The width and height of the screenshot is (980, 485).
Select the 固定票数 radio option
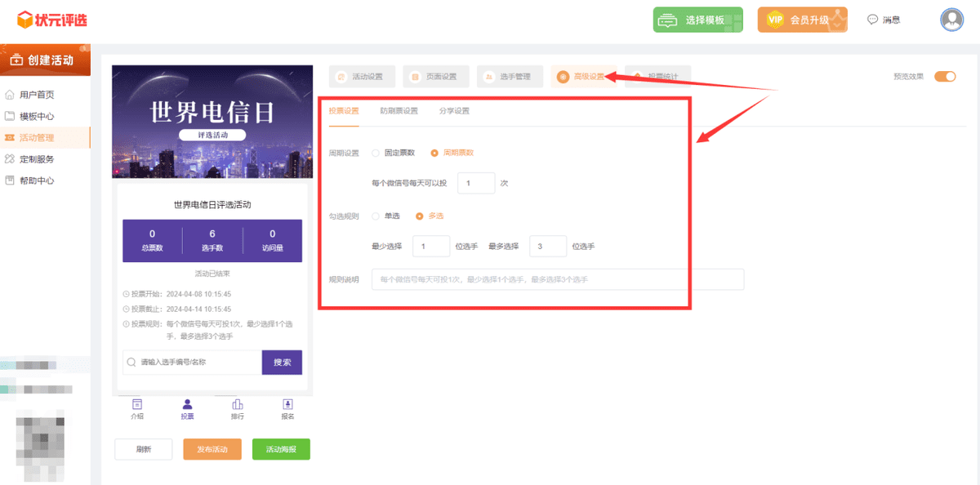pos(375,153)
